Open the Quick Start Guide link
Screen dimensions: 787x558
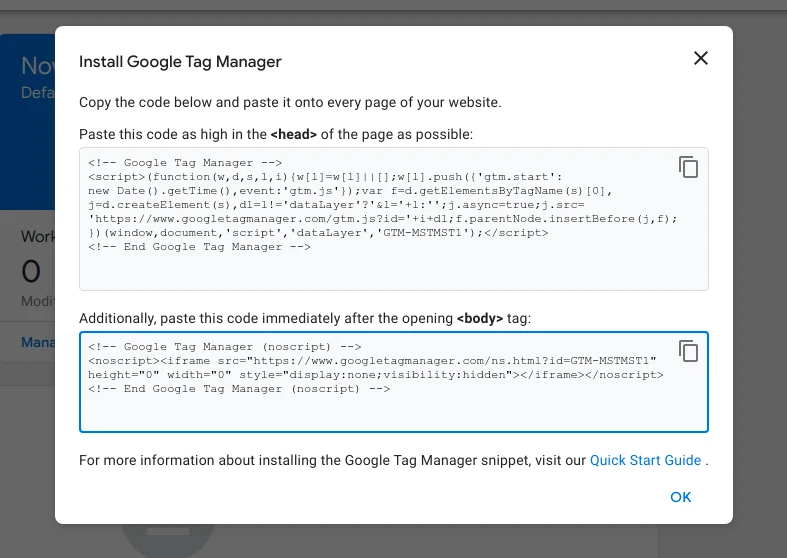[645, 460]
